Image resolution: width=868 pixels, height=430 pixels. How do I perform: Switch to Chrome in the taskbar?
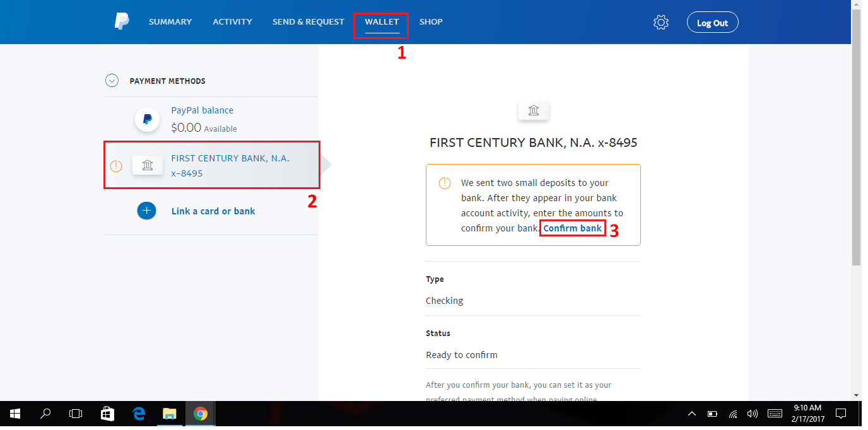click(201, 414)
